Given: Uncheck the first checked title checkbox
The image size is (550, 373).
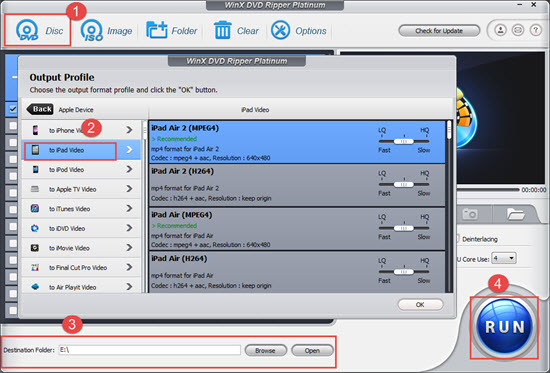Looking at the screenshot, I should pos(13,109).
